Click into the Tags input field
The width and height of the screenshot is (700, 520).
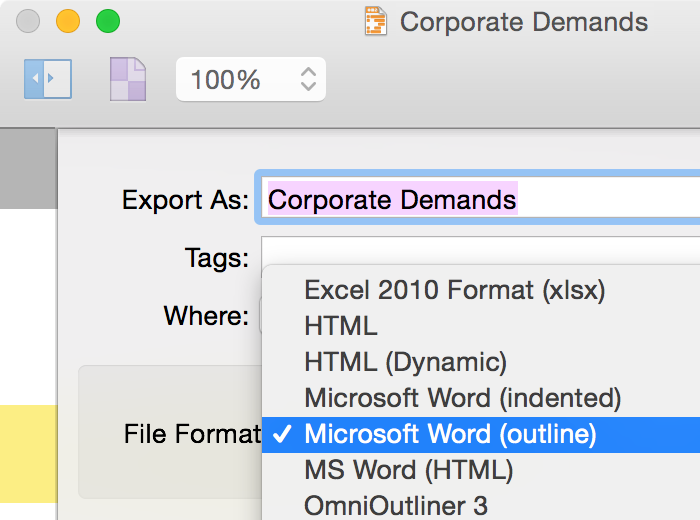click(x=480, y=251)
